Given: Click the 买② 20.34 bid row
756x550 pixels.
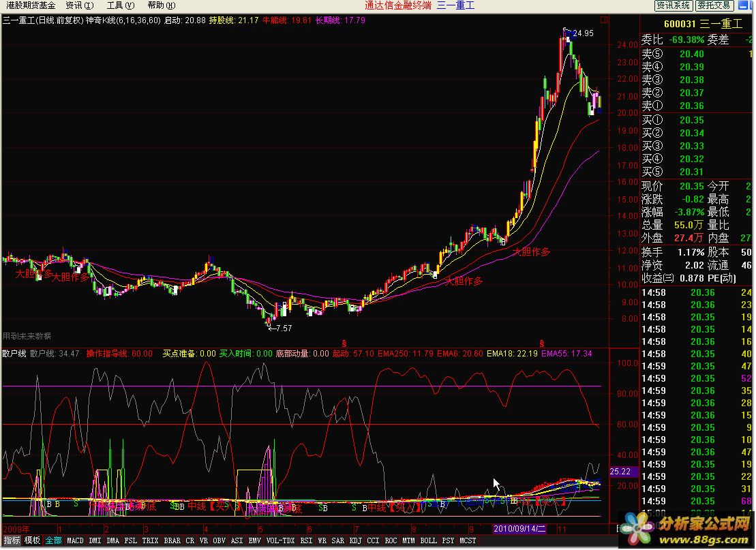Looking at the screenshot, I should coord(673,133).
